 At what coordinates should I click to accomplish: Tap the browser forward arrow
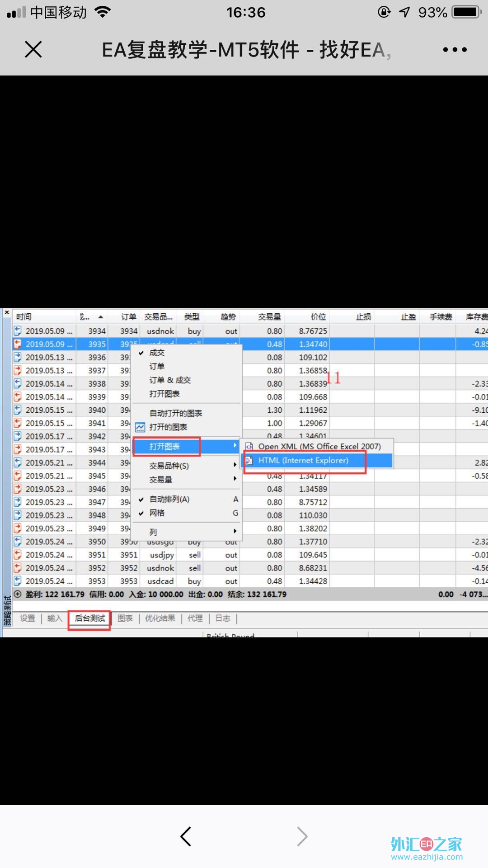302,836
